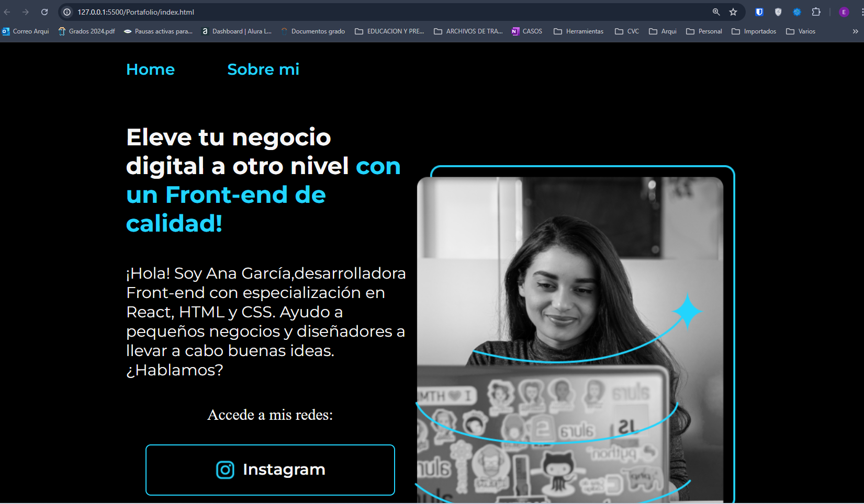Image resolution: width=864 pixels, height=504 pixels.
Task: Click the portrait photo of Ana García
Action: (570, 340)
